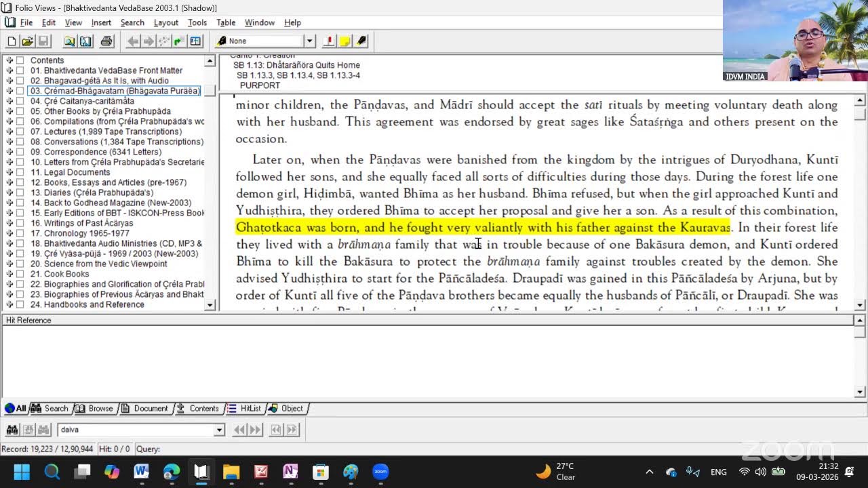This screenshot has width=868, height=488.
Task: Click the highlighter pen icon beside the sticky note
Action: point(361,41)
